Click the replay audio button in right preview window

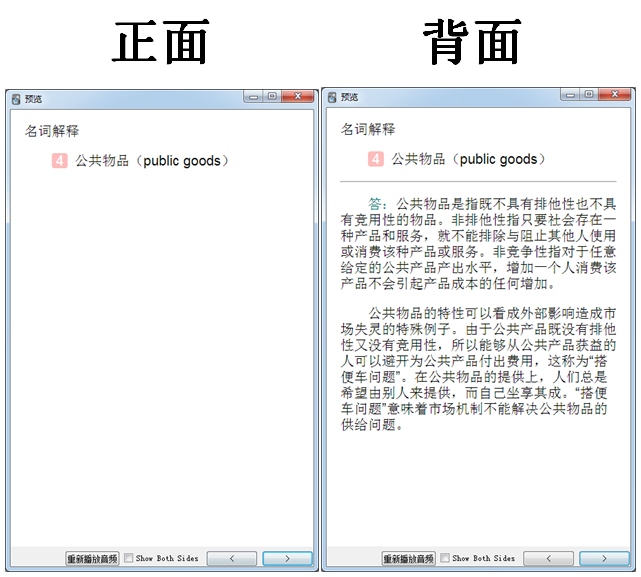(408, 558)
